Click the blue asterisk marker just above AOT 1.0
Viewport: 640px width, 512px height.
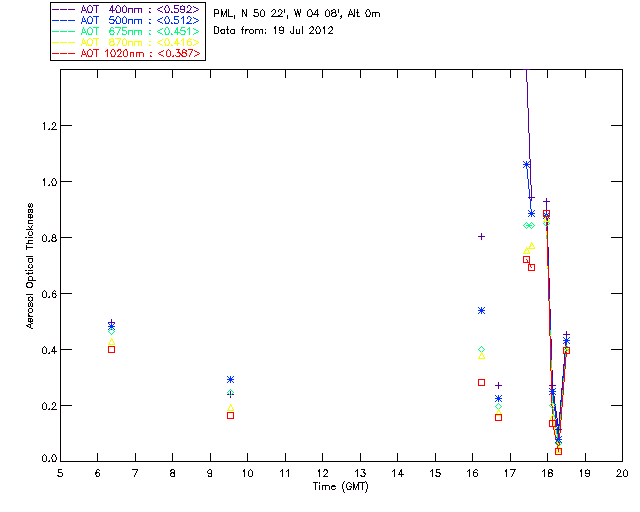click(527, 165)
